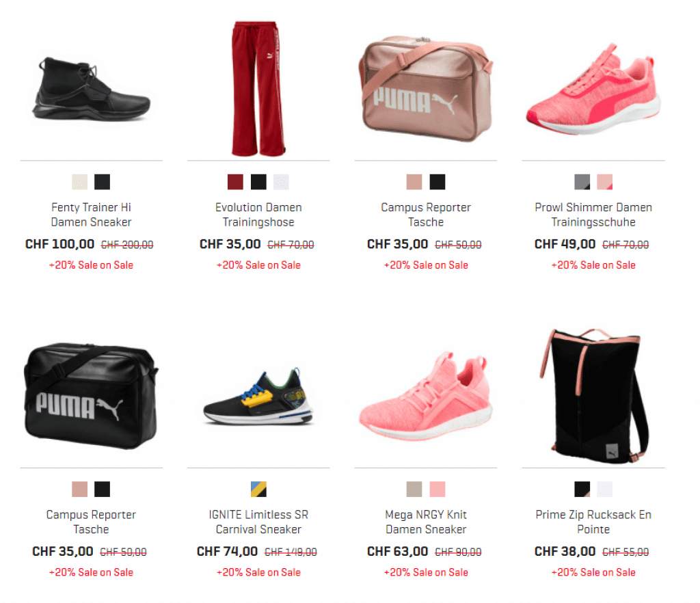Click the Prime Zip Rucksack En Pointe title

[593, 522]
